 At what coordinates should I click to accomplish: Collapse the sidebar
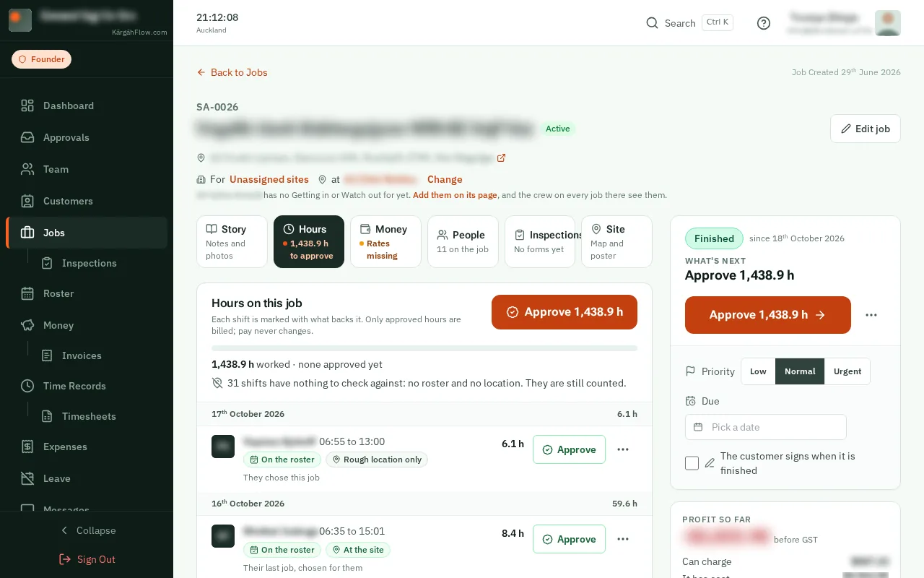click(x=87, y=530)
